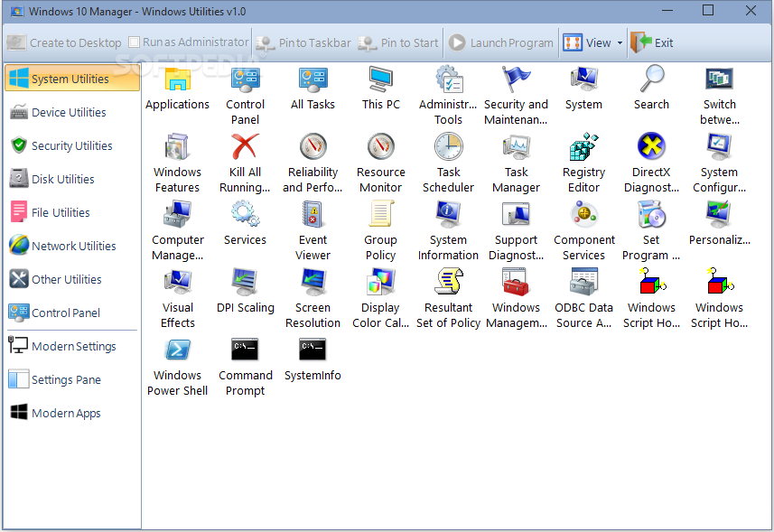Select Kill All Running red X icon
Image resolution: width=774 pixels, height=532 pixels.
click(245, 146)
